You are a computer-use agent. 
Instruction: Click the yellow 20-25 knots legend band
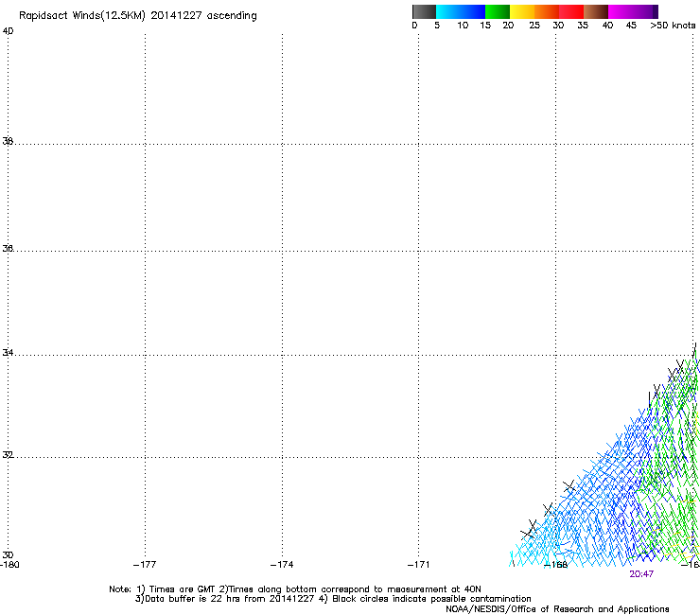click(522, 11)
